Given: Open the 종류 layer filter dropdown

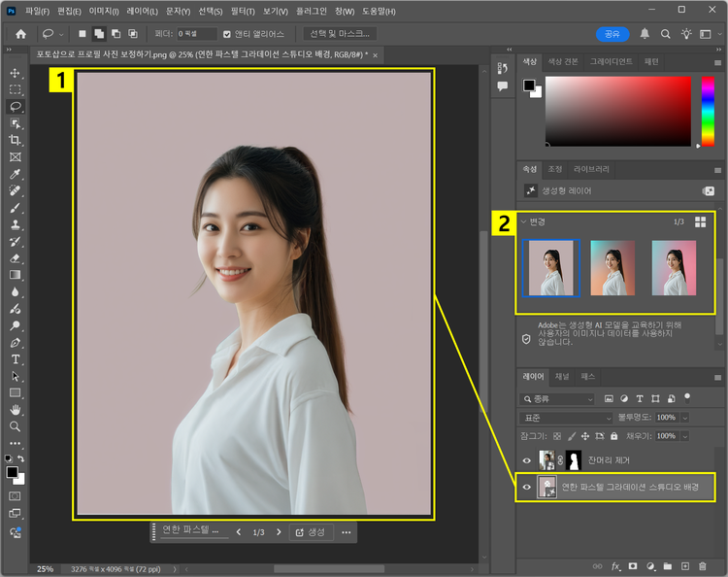Looking at the screenshot, I should (558, 398).
